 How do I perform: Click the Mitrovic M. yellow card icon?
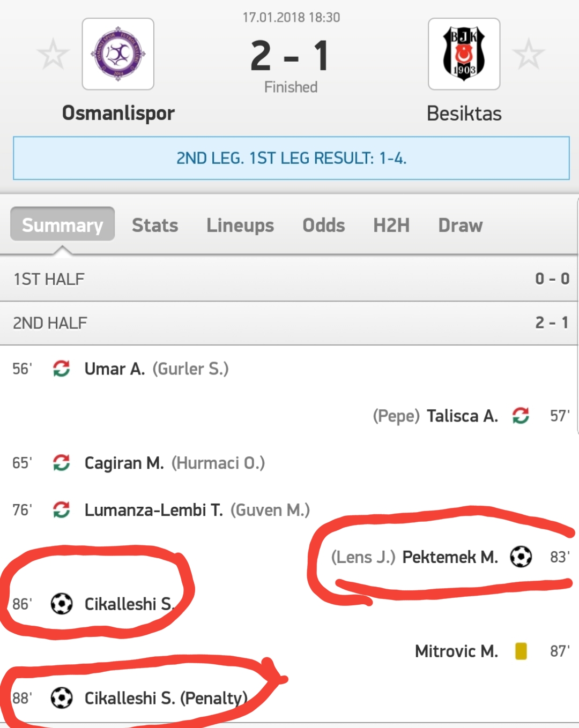click(x=521, y=651)
